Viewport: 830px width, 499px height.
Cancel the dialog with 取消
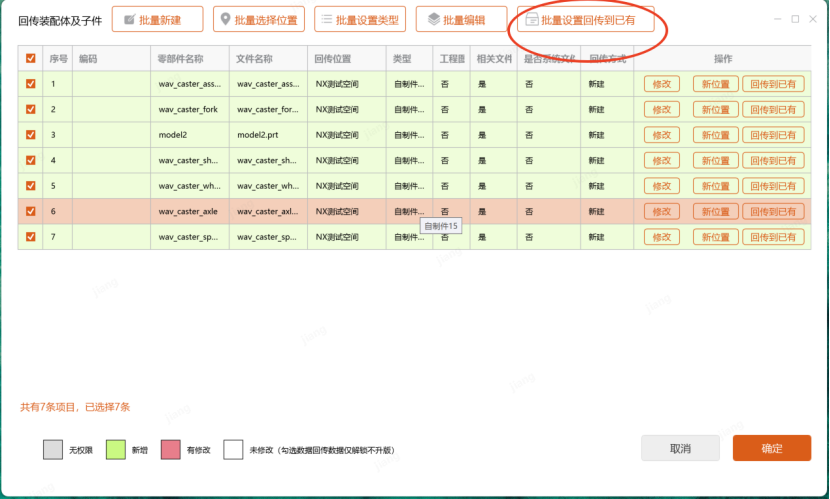(680, 448)
